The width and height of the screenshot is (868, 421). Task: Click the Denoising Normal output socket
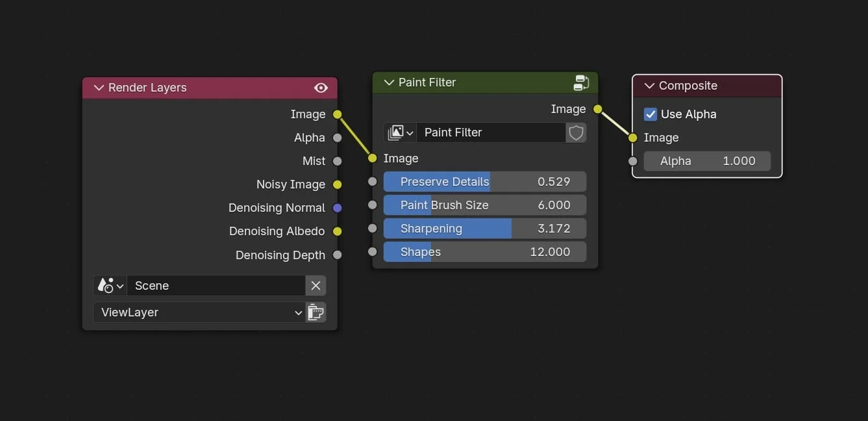(337, 208)
